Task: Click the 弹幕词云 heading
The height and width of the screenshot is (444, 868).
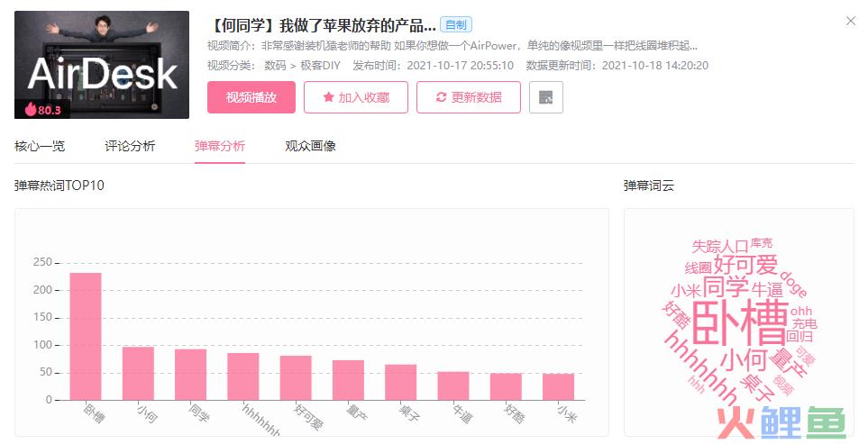Action: click(x=649, y=186)
